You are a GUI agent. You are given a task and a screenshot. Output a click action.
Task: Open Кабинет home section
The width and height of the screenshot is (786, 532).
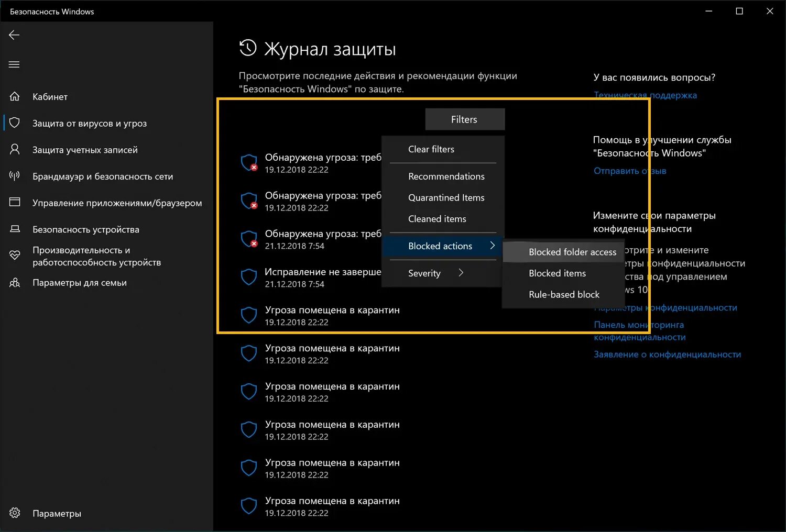[50, 96]
